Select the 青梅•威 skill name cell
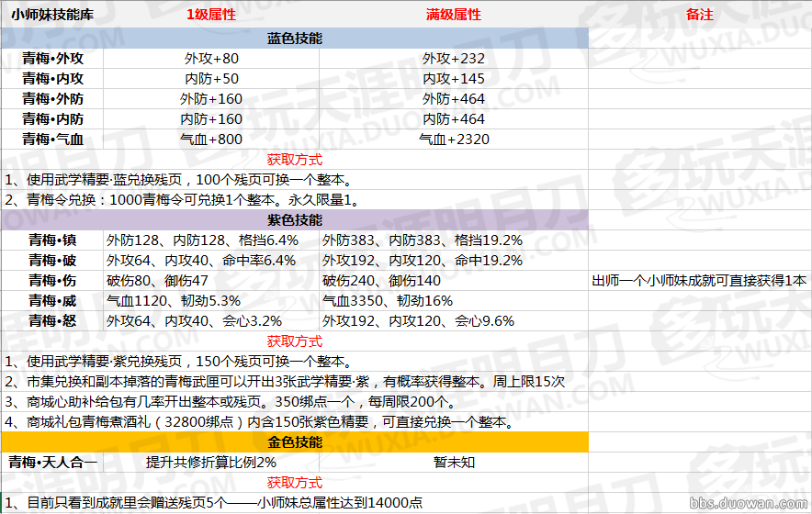 pos(52,301)
